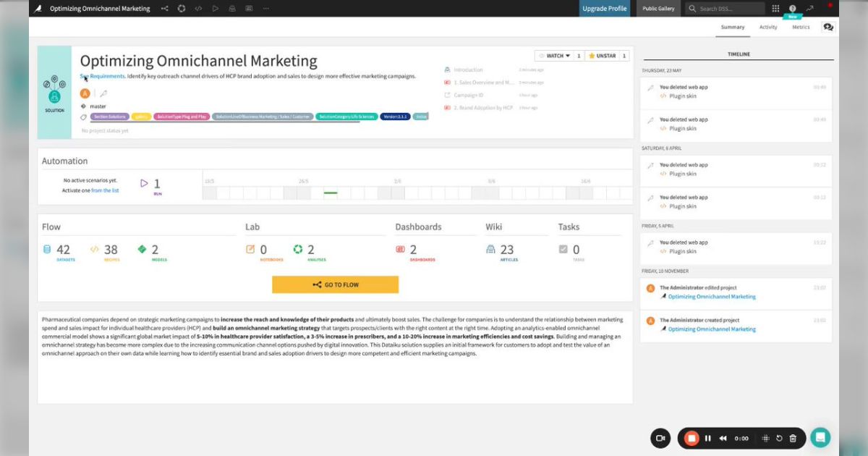Open the Flow icon in top bar
The width and height of the screenshot is (868, 456).
(x=165, y=9)
